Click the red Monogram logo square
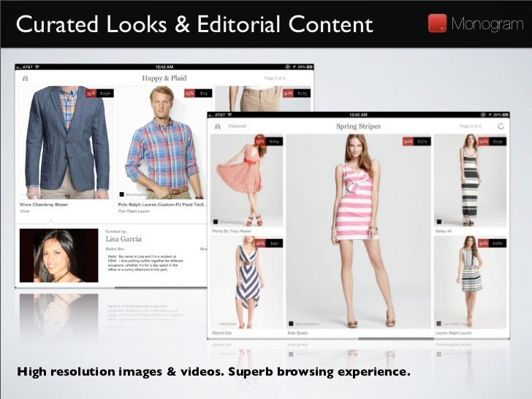The height and width of the screenshot is (399, 532). tap(437, 23)
